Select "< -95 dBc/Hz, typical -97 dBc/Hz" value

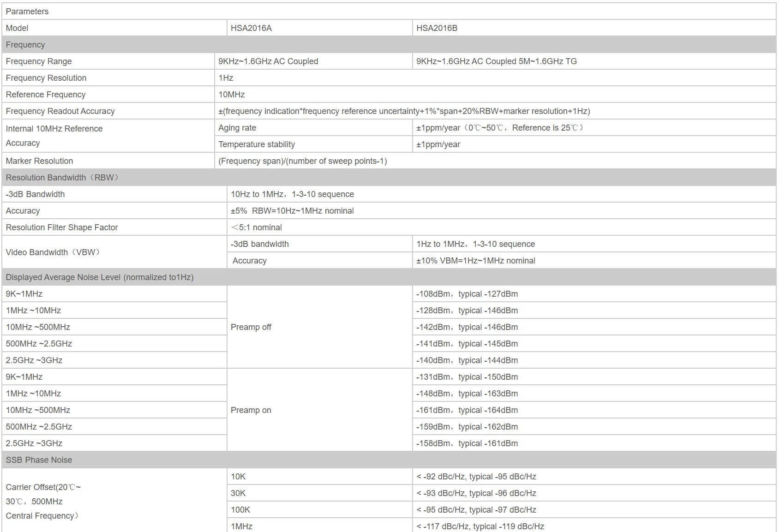click(476, 510)
